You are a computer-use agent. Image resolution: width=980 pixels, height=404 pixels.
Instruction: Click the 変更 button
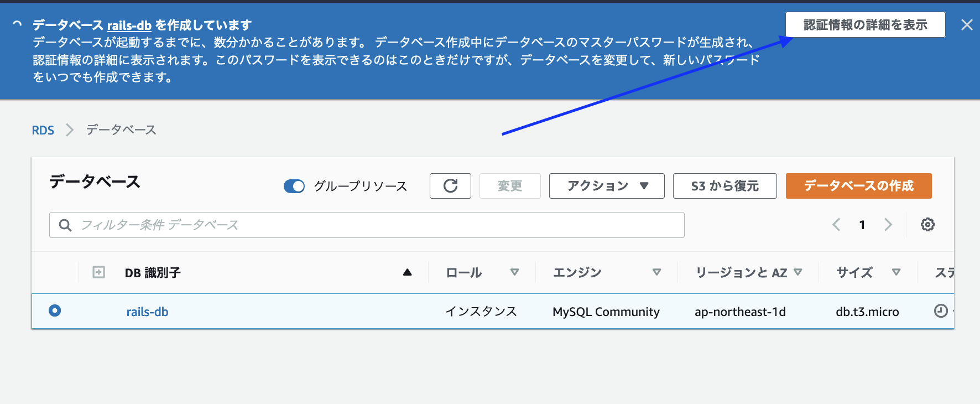(x=510, y=186)
